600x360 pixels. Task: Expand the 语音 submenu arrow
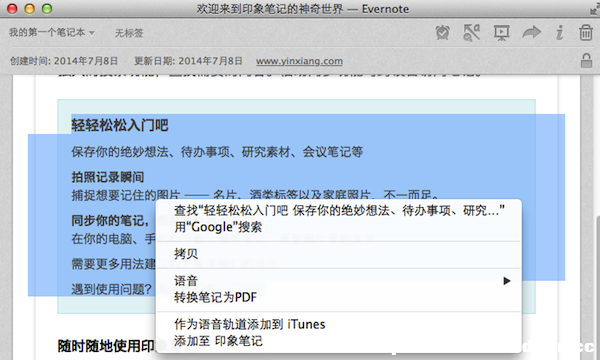click(x=507, y=281)
